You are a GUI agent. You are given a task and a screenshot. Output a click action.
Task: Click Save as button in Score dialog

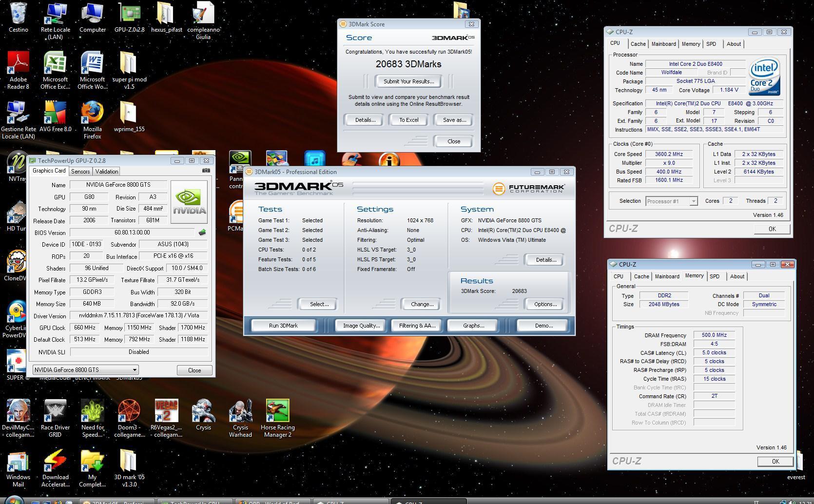[x=454, y=120]
